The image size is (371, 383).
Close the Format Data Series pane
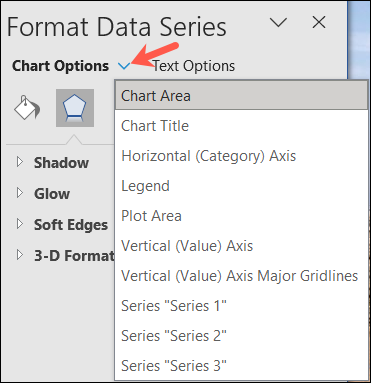click(x=319, y=23)
